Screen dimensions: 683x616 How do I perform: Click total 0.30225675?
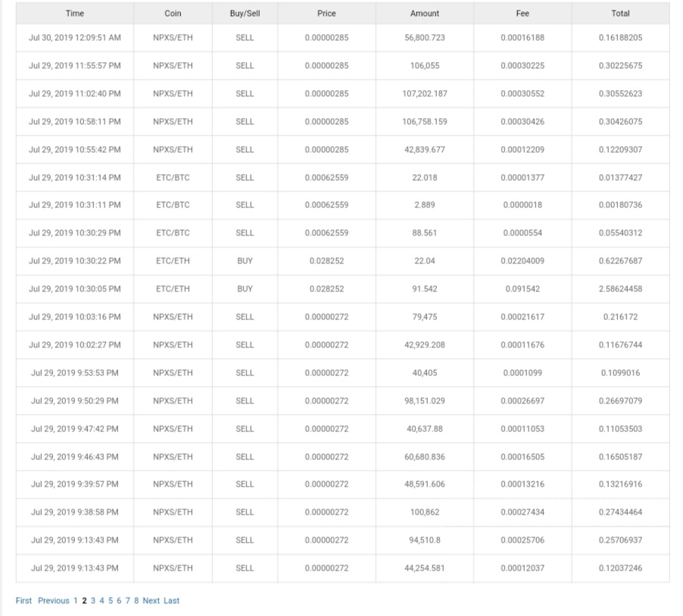coord(620,66)
